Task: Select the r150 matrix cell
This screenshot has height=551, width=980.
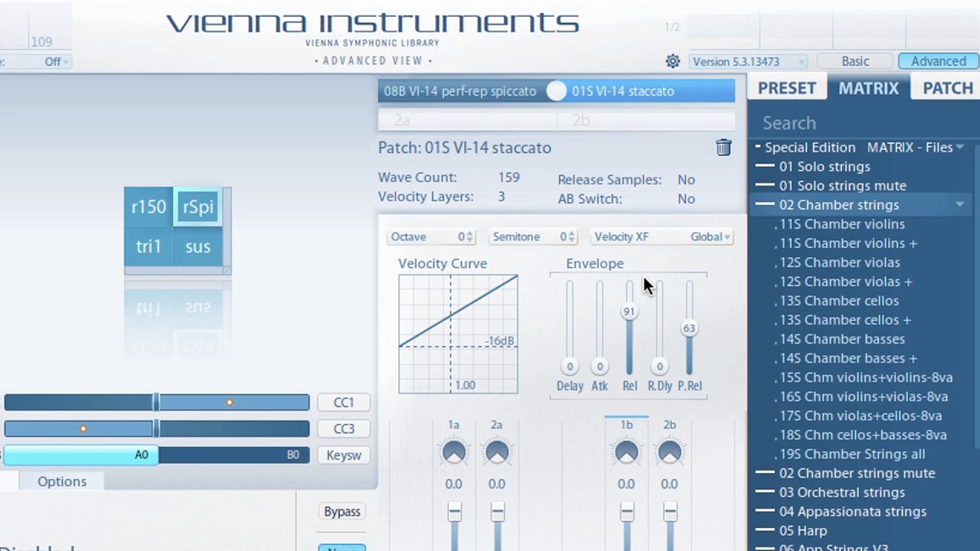Action: click(x=149, y=207)
